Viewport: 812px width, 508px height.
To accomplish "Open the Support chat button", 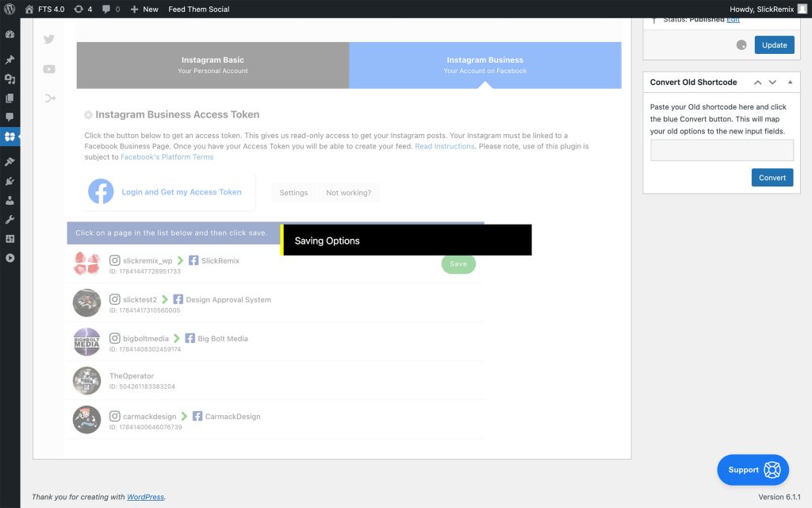I will tap(753, 470).
